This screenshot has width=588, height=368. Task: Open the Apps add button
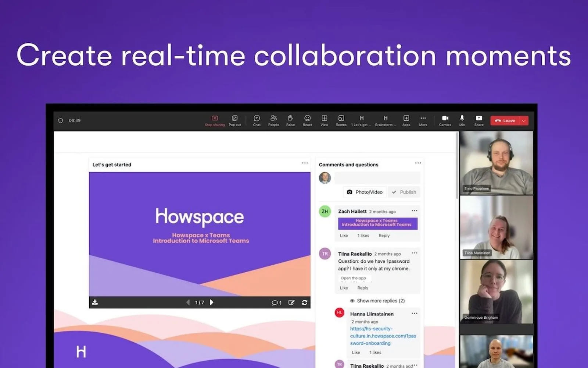(406, 121)
